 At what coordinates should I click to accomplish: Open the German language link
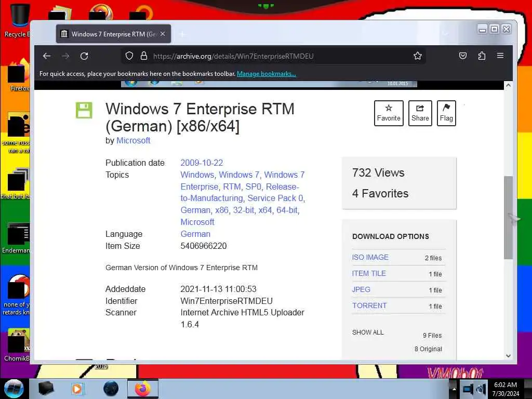pos(195,234)
